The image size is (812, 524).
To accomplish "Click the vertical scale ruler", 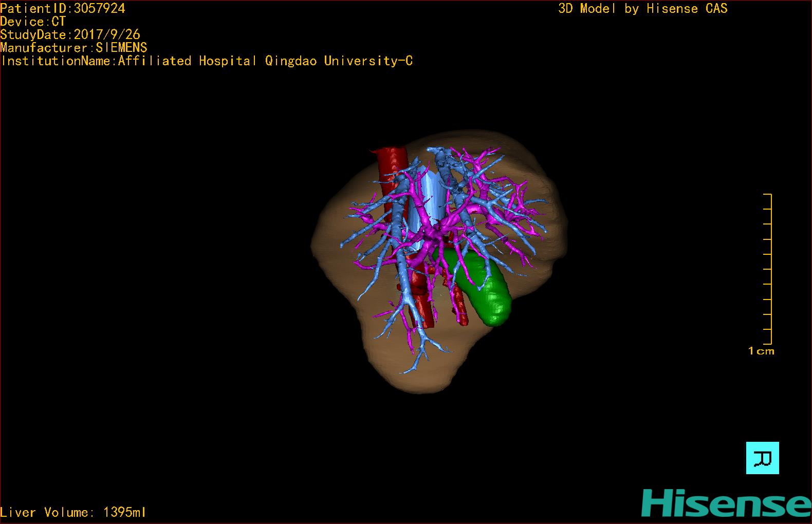I will click(x=768, y=269).
